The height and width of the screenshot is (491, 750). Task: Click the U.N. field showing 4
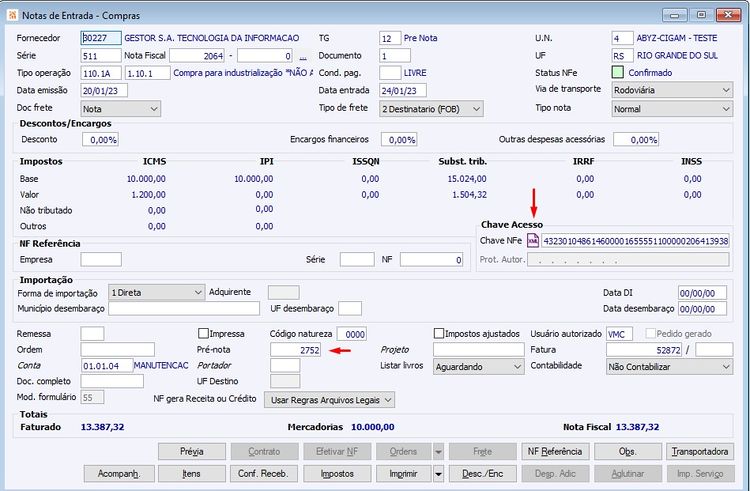[622, 38]
